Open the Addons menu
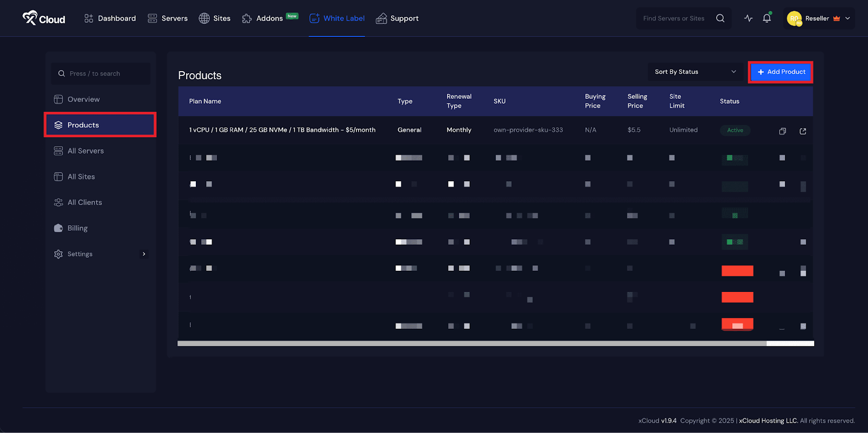Image resolution: width=868 pixels, height=433 pixels. click(x=263, y=18)
